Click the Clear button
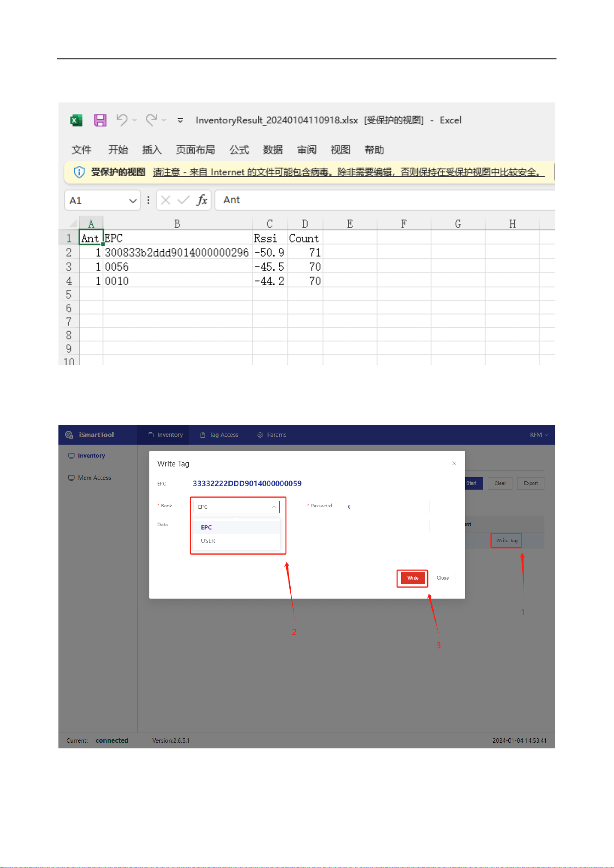This screenshot has width=614, height=868. (x=500, y=483)
